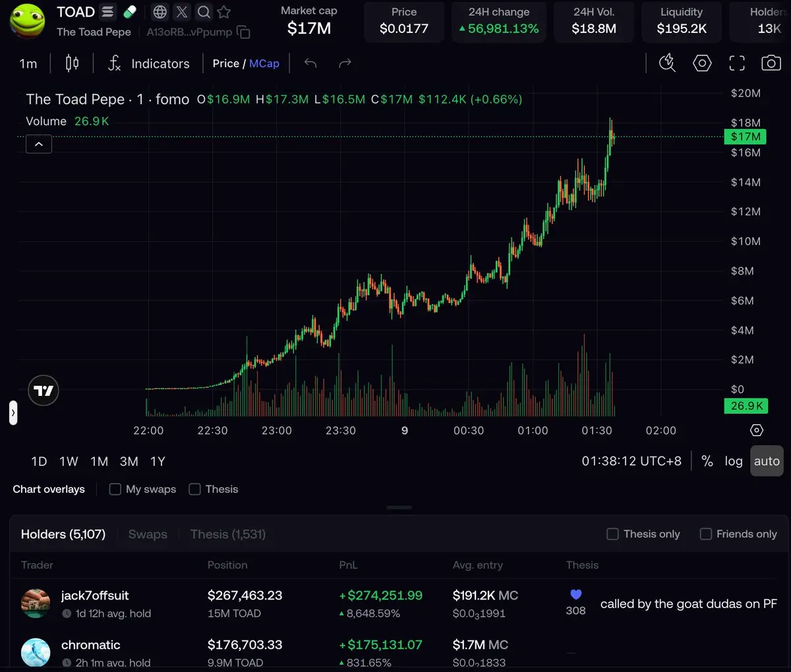The width and height of the screenshot is (791, 672).
Task: Click jack7offsuit's $191.2K MC avg. entry
Action: pos(485,596)
